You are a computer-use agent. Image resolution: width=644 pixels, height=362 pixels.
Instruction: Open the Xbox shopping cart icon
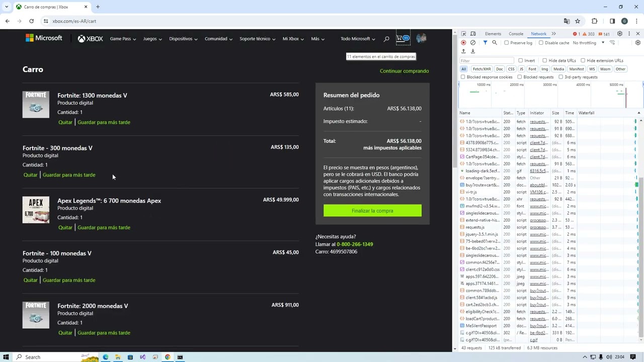point(403,38)
